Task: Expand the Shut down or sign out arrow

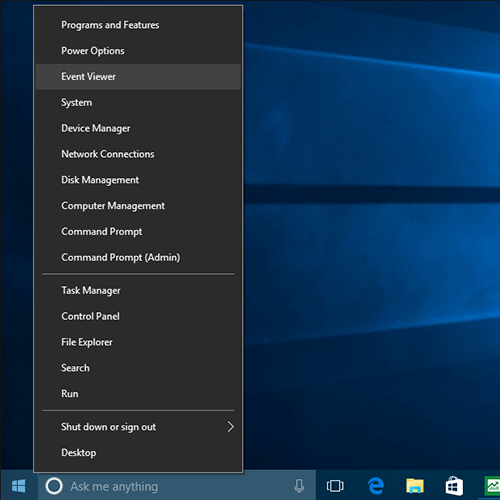Action: click(230, 427)
